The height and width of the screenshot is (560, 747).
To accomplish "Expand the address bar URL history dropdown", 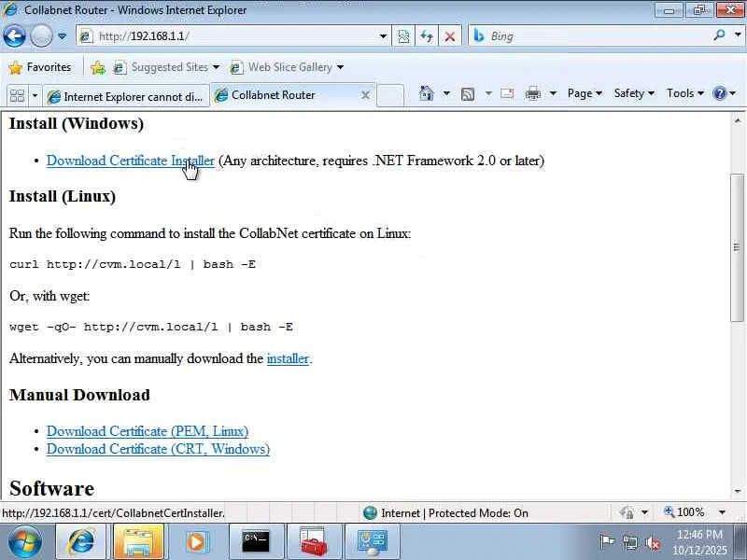I will coord(383,36).
